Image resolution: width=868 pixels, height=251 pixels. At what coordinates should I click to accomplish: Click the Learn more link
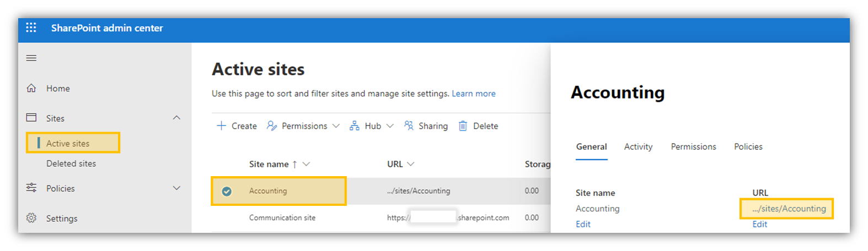coord(474,94)
